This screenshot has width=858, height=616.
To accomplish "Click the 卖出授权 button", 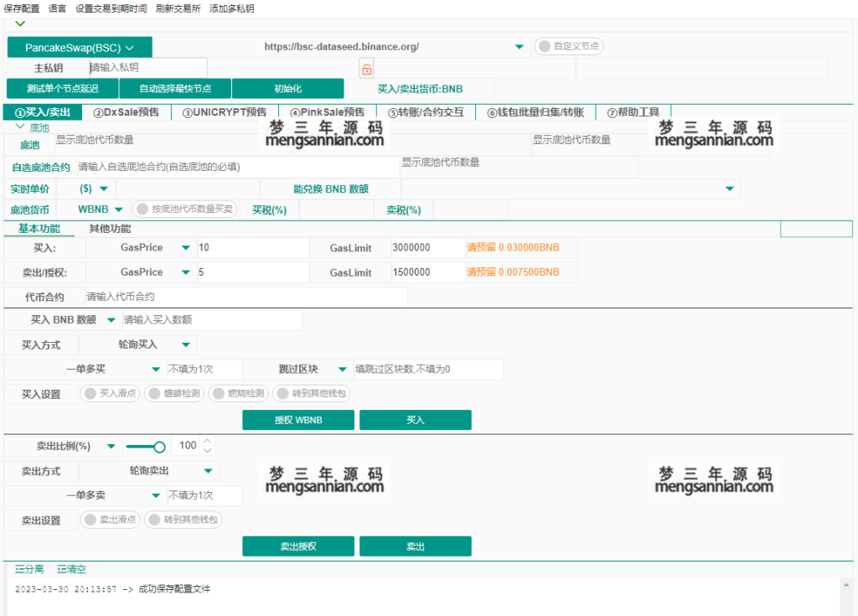I will point(298,546).
